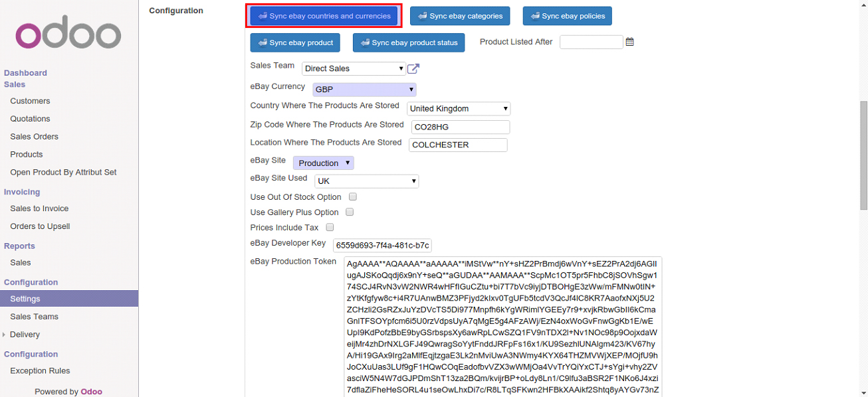868x397 pixels.
Task: Open Sales Orders in sidebar
Action: [x=34, y=137]
